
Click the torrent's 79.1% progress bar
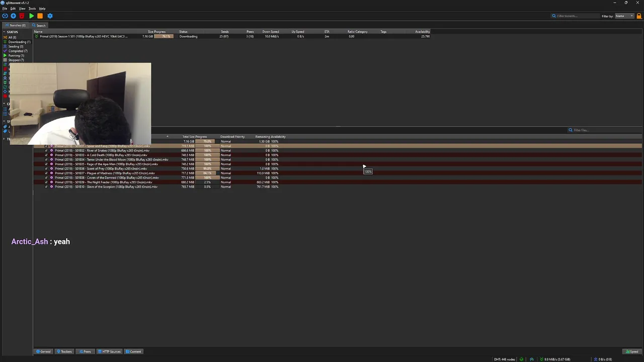164,36
